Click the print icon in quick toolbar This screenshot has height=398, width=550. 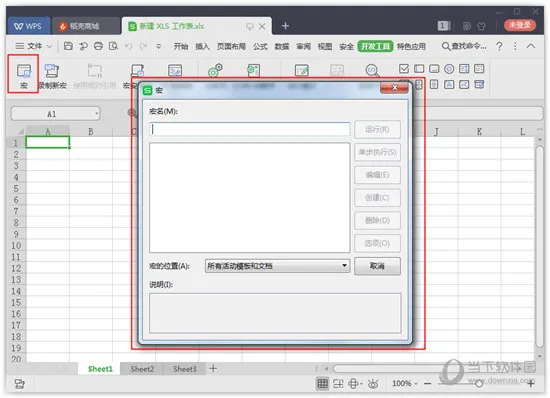(x=98, y=46)
